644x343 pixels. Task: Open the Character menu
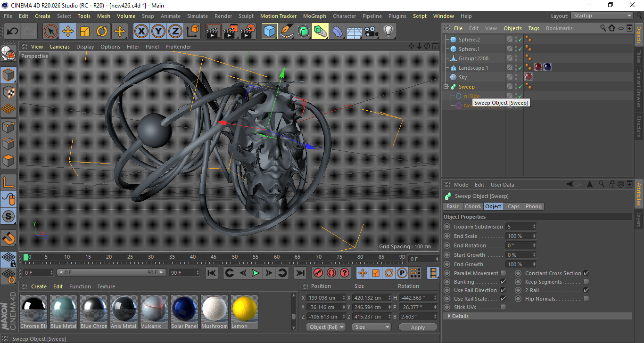click(344, 16)
